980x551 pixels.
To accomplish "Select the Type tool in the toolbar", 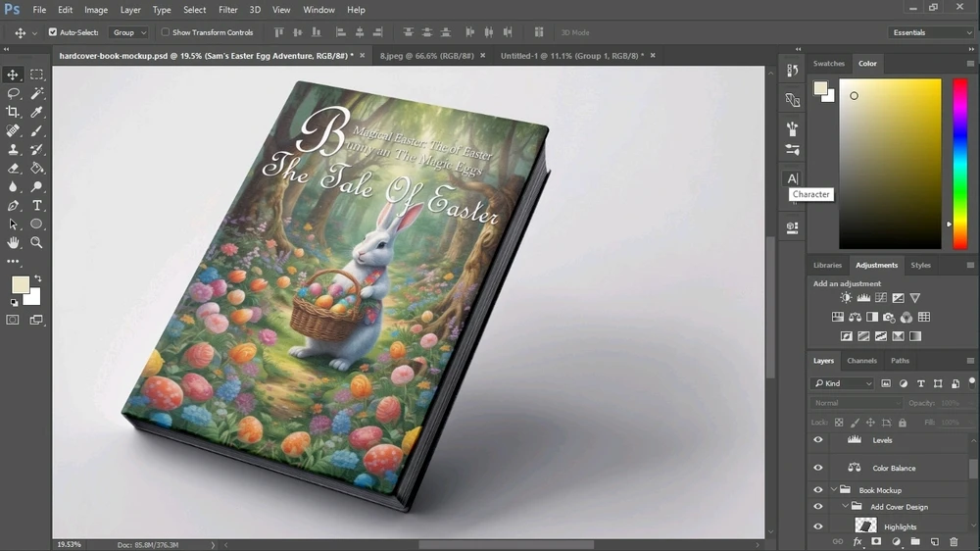I will pos(37,205).
